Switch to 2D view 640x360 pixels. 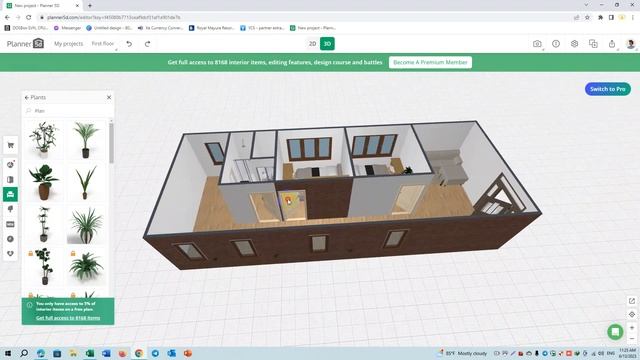coord(312,44)
